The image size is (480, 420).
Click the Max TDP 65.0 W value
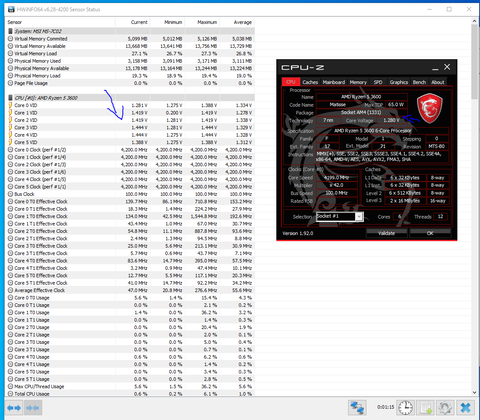click(396, 105)
